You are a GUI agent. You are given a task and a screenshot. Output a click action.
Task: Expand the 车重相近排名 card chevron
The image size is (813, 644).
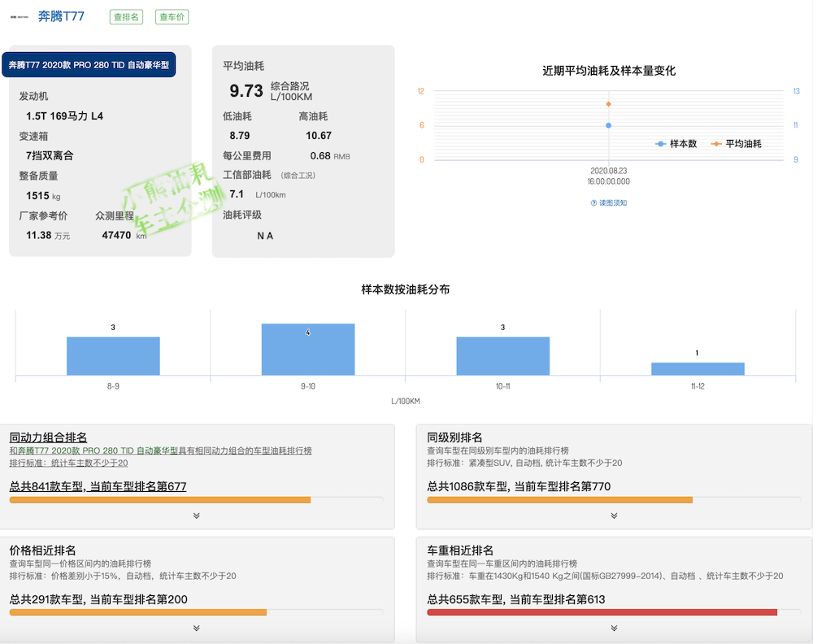coord(614,628)
